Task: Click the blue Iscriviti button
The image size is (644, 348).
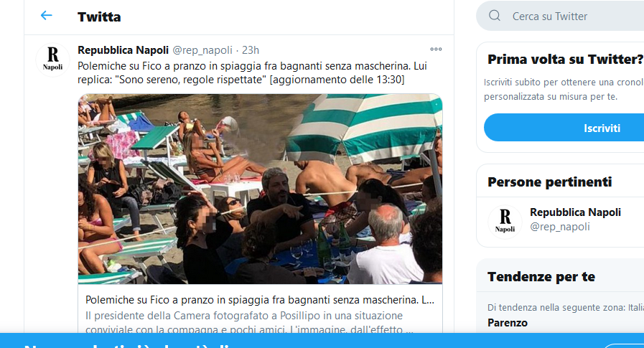Action: tap(564, 128)
